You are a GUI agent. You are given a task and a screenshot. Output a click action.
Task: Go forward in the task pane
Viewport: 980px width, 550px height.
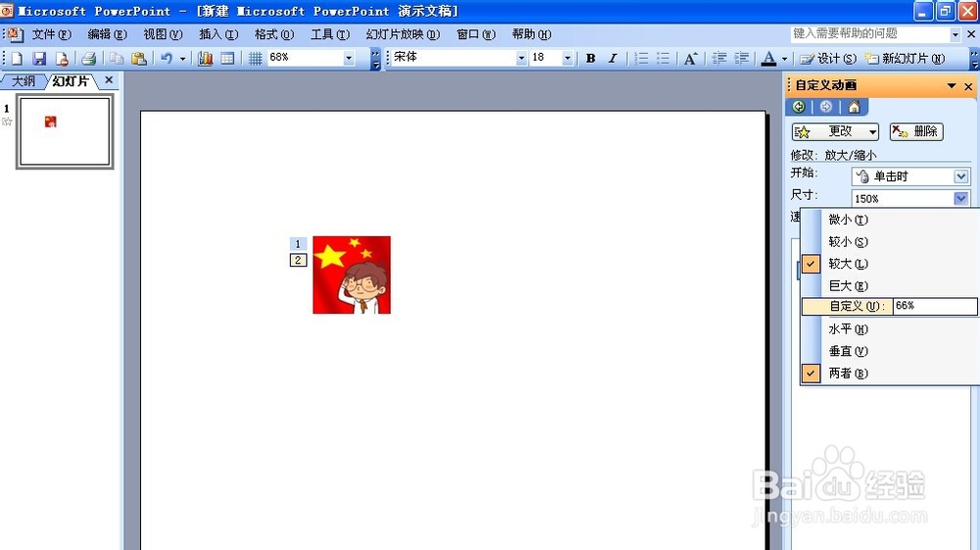[x=825, y=107]
